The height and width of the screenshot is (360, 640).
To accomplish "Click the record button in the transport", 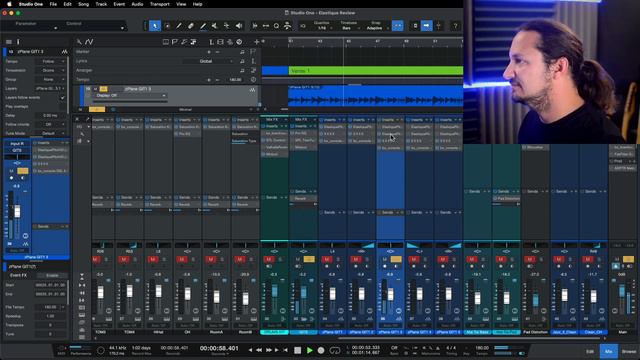I will [321, 350].
